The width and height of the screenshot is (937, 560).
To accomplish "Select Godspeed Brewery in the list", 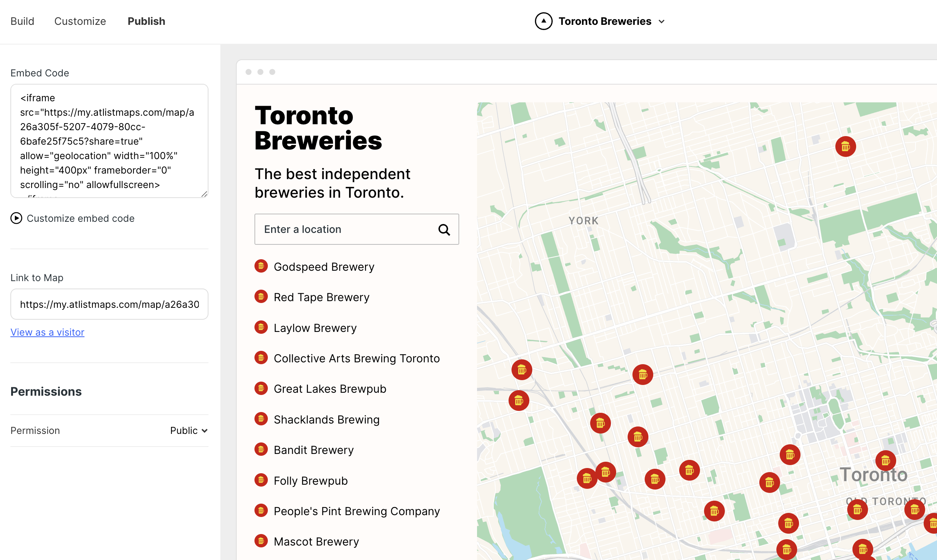I will [324, 267].
